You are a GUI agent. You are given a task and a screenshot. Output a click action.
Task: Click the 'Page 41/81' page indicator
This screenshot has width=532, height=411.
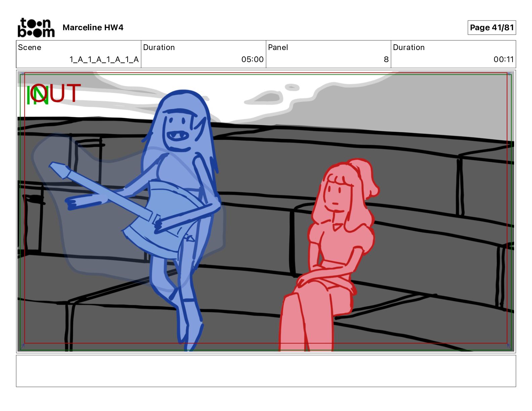pos(492,28)
